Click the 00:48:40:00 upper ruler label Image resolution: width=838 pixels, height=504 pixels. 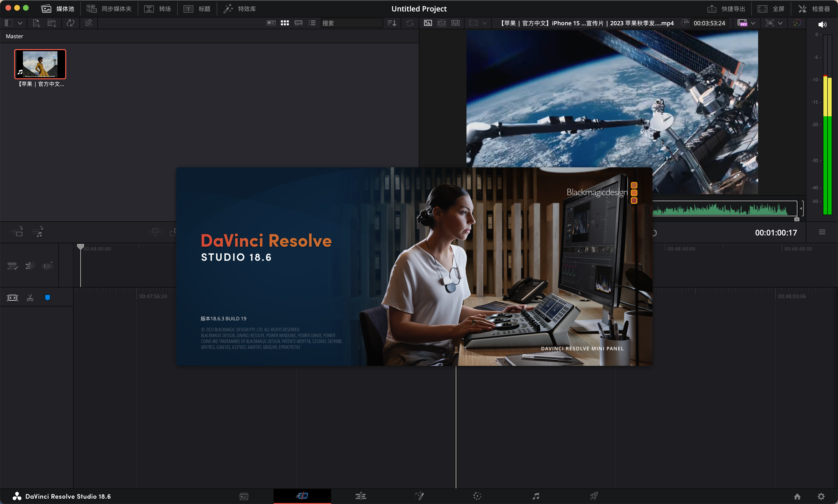(681, 249)
